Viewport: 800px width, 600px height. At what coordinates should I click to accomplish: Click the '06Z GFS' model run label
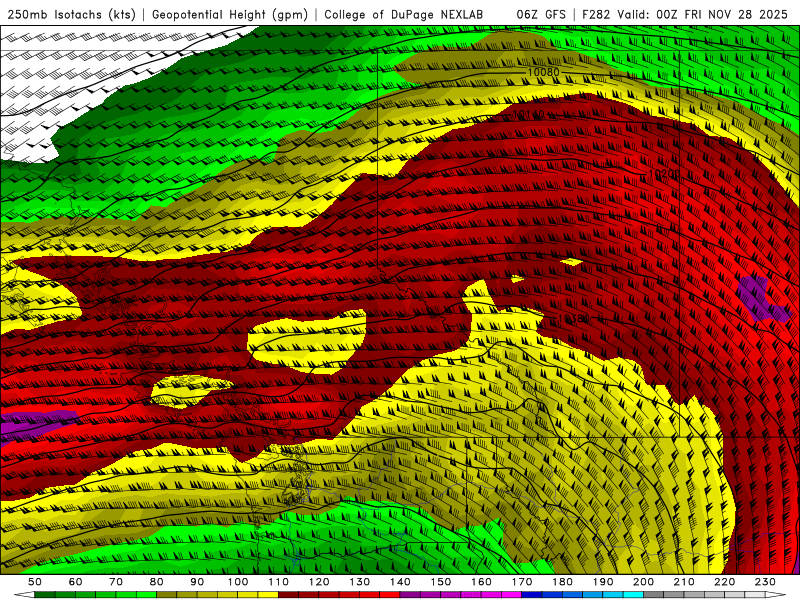[541, 14]
